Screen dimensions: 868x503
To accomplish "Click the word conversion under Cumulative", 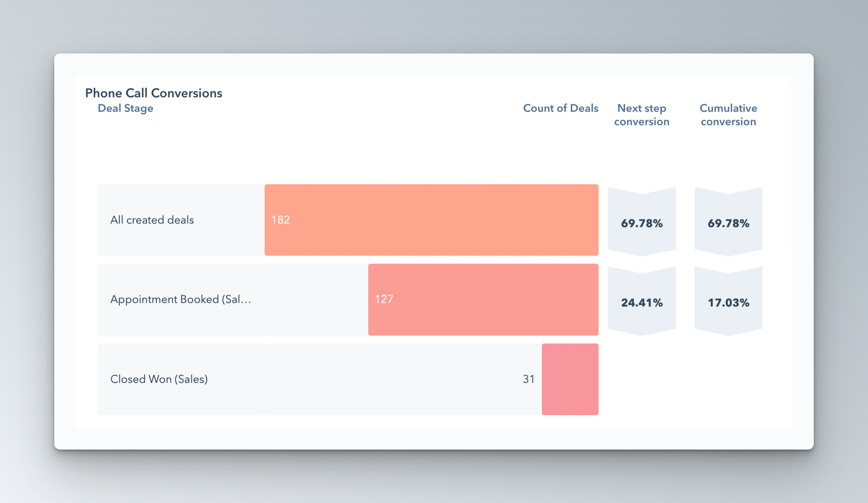I will 728,122.
